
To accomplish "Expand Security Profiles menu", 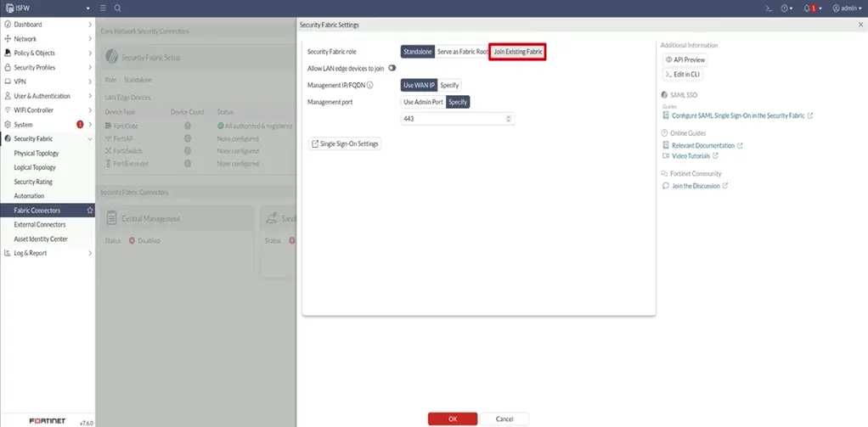I will coord(48,67).
